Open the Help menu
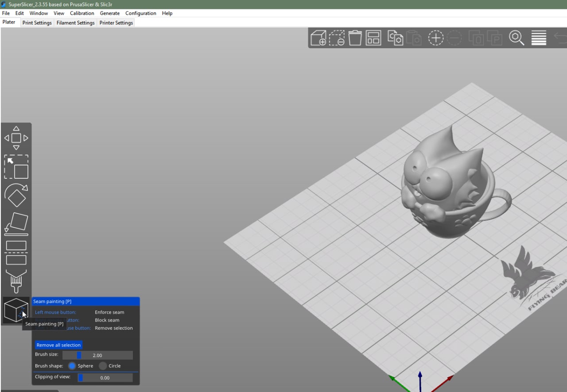The width and height of the screenshot is (567, 392). click(167, 13)
